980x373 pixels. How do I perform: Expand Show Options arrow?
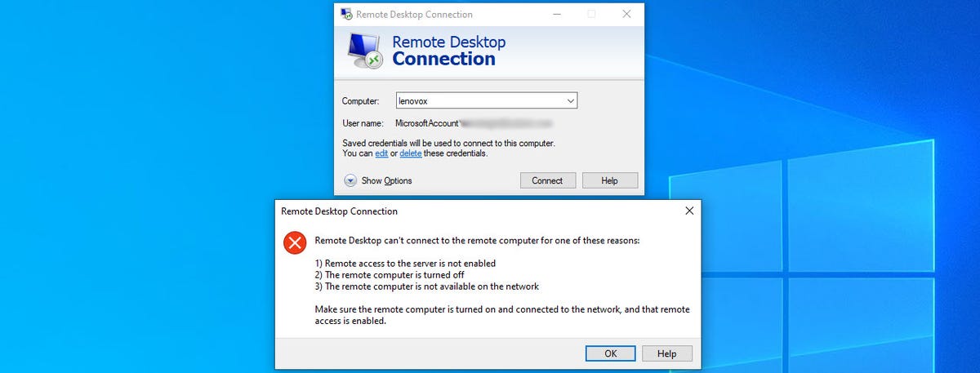(350, 180)
